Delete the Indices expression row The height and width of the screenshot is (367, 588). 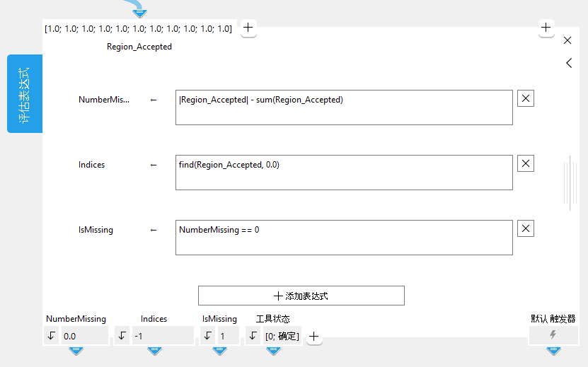pyautogui.click(x=526, y=164)
